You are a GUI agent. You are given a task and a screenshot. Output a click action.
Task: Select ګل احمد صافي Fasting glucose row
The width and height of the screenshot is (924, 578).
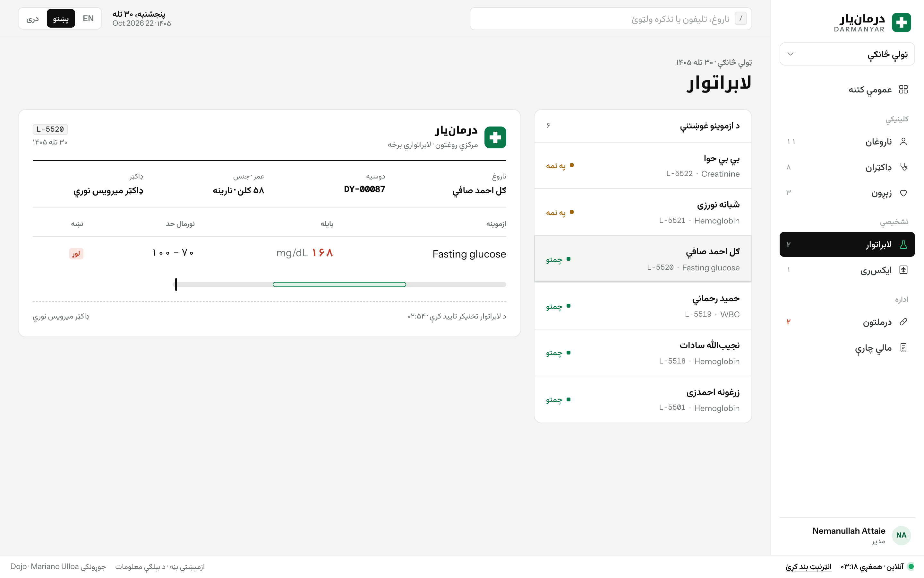[643, 259]
